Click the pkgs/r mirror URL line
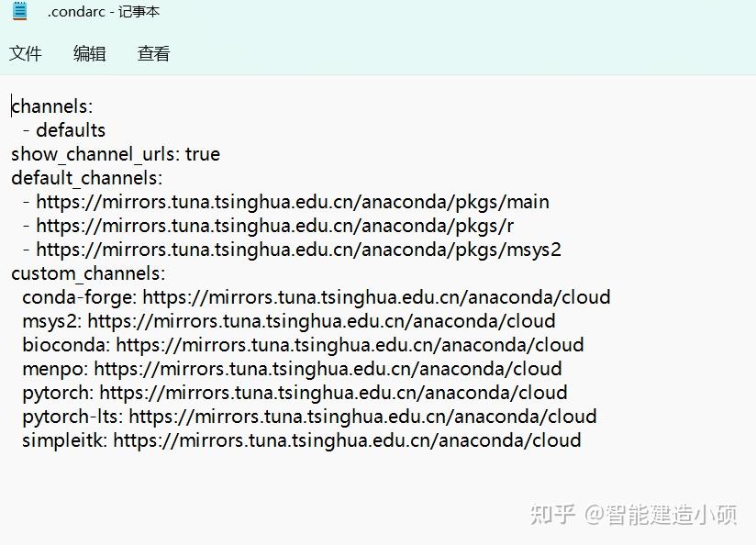This screenshot has height=545, width=756. coord(268,226)
